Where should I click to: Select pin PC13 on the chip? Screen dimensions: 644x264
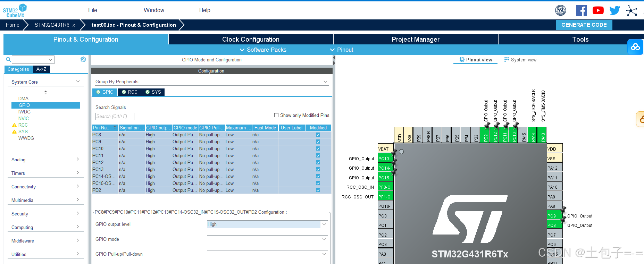(x=385, y=159)
